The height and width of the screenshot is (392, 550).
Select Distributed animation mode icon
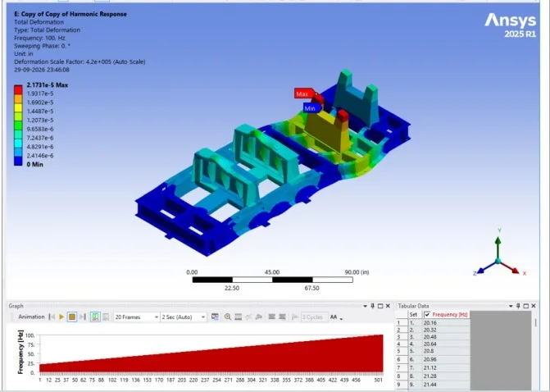tap(95, 317)
